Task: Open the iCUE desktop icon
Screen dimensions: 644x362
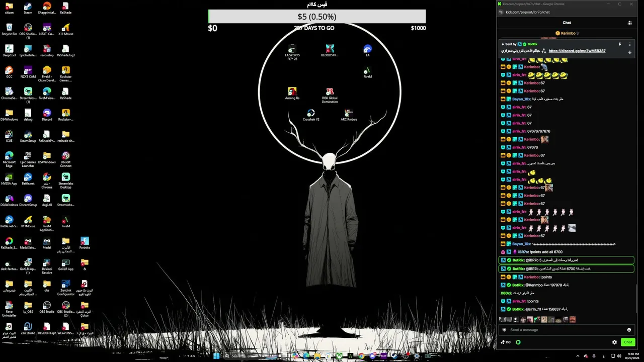Action: (9, 137)
